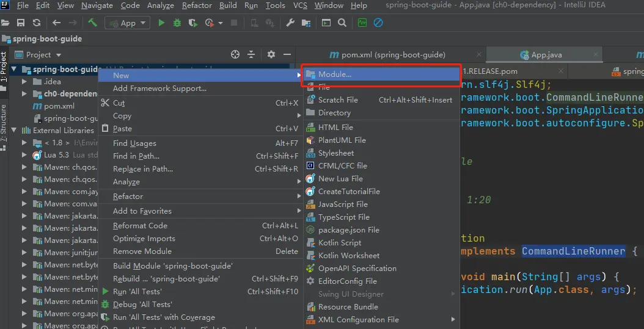The image size is (644, 329).
Task: Choose Add Framework Support... menu entry
Action: [x=159, y=88]
